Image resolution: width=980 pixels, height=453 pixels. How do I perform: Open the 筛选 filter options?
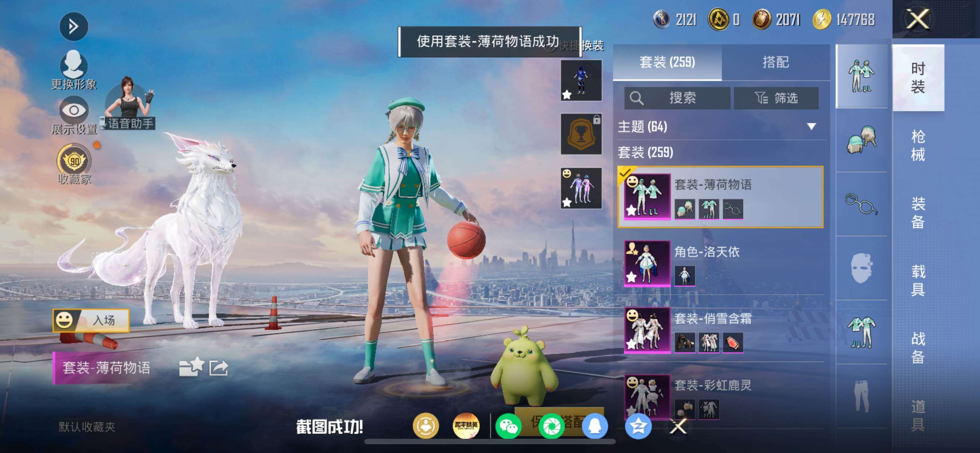(776, 98)
